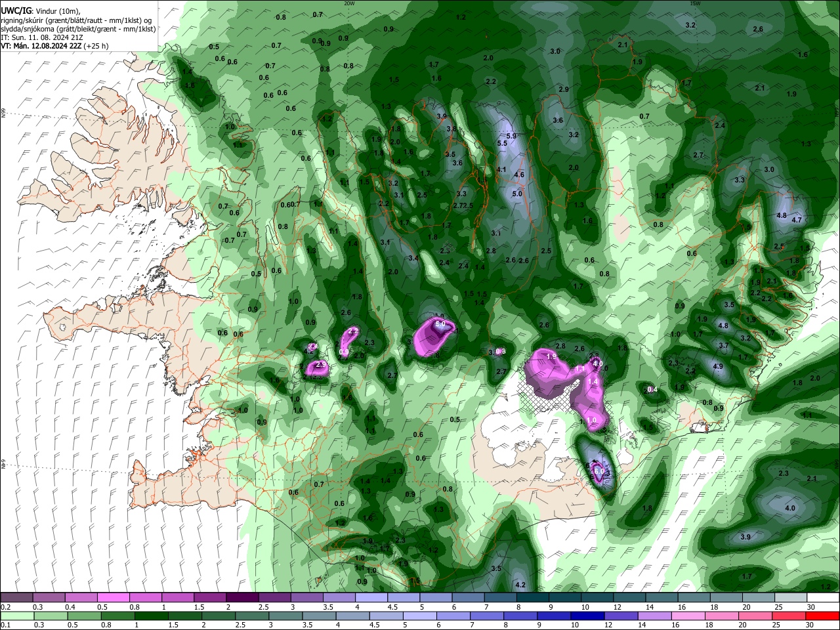Viewport: 840px width, 630px height.
Task: Select the 'IT: Sun. 11. 08. 2024 21Z' line
Action: (41, 37)
